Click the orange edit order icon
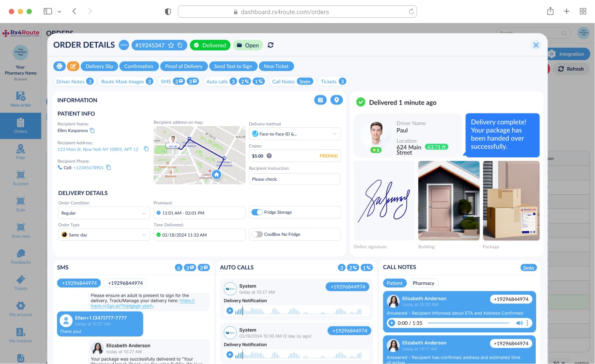The height and width of the screenshot is (364, 595). 73,66
